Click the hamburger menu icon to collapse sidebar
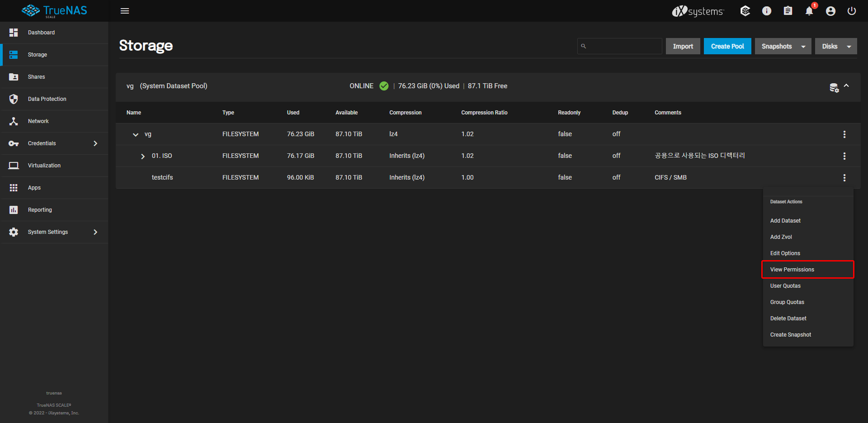 point(125,11)
